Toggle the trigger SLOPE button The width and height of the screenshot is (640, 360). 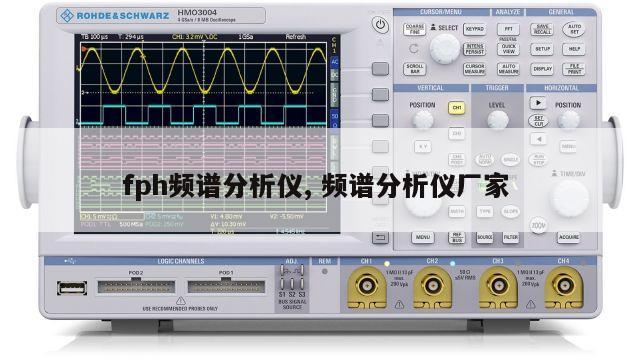tap(510, 211)
